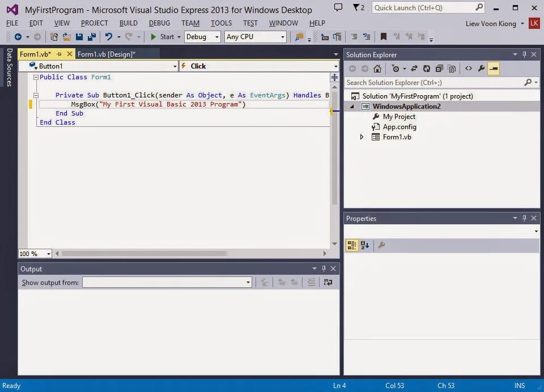Switch to the Form1.vb [Design] tab
The height and width of the screenshot is (392, 544).
tap(107, 54)
